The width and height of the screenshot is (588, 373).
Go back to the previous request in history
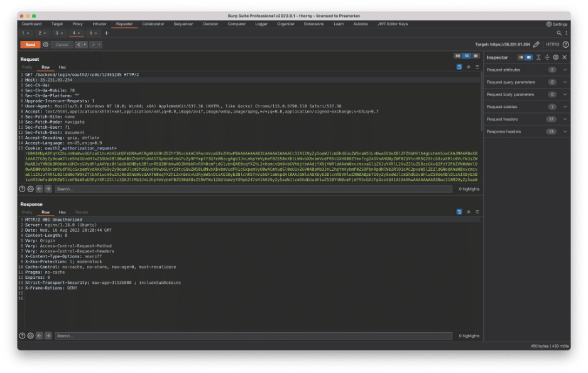[x=79, y=45]
